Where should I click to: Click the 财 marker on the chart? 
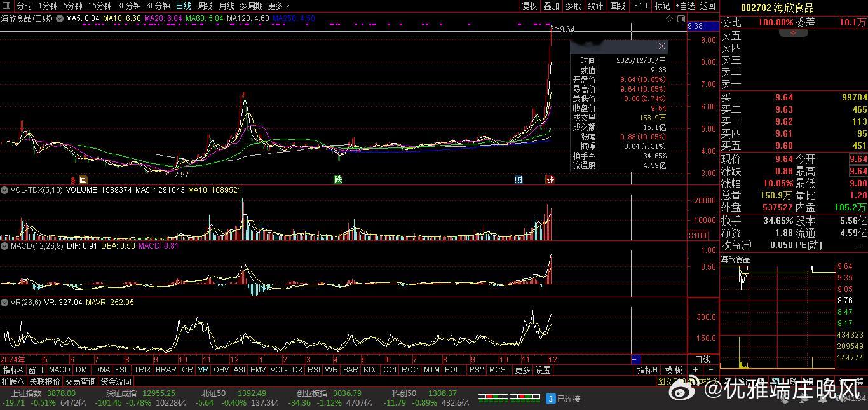(x=519, y=180)
